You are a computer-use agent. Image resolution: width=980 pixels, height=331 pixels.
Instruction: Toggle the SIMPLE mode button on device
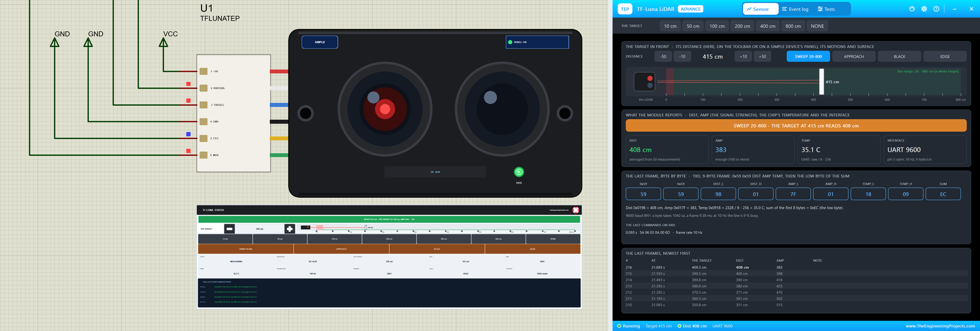click(x=320, y=42)
